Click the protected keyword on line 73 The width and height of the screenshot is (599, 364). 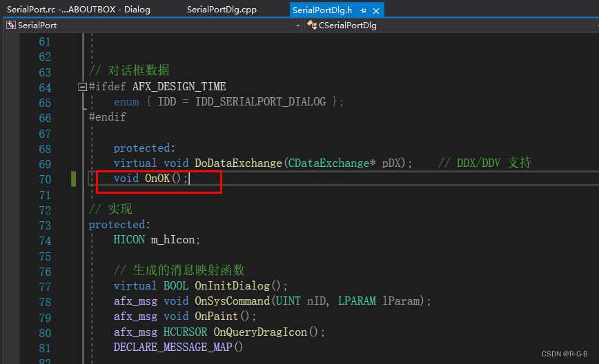pos(117,224)
